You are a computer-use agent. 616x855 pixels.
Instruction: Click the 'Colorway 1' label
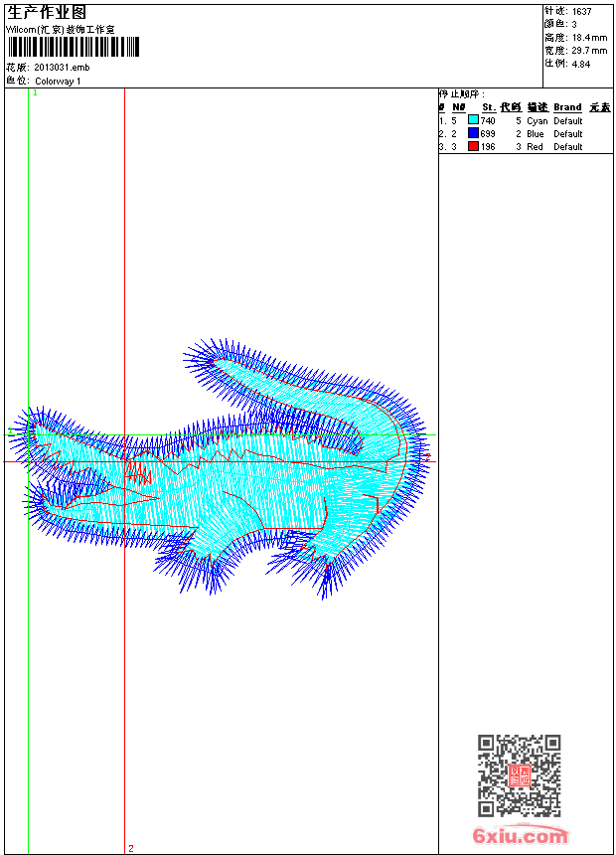pyautogui.click(x=58, y=82)
